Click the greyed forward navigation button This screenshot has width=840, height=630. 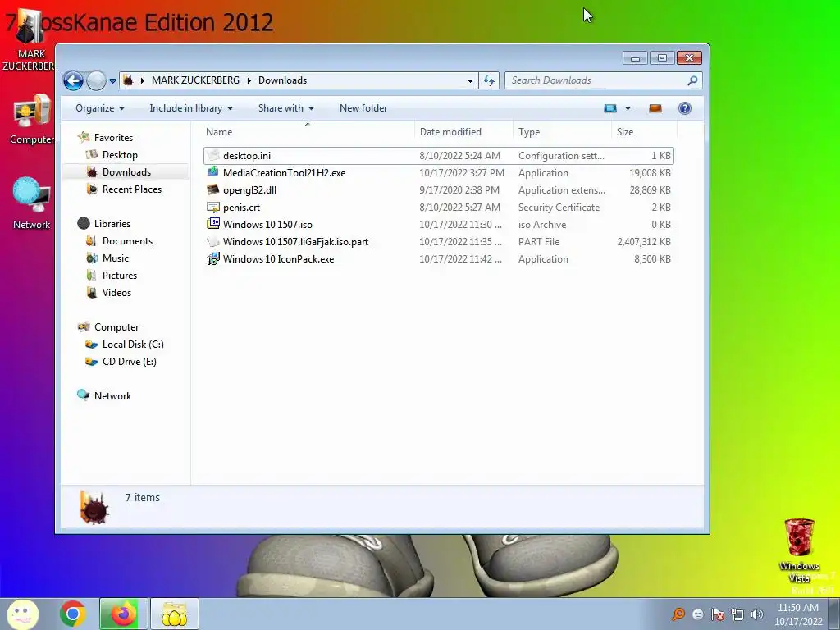[97, 81]
